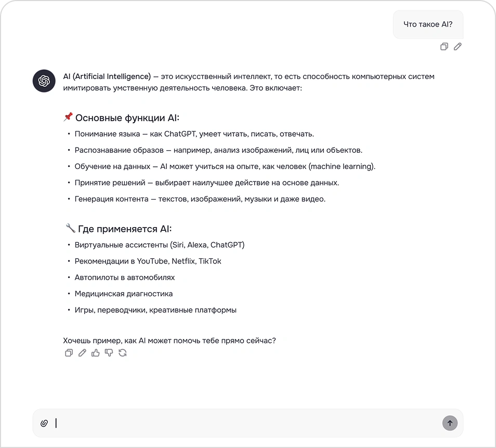Screen dimensions: 496x448
Task: Edit the user message with pencil icon
Action: pyautogui.click(x=458, y=47)
